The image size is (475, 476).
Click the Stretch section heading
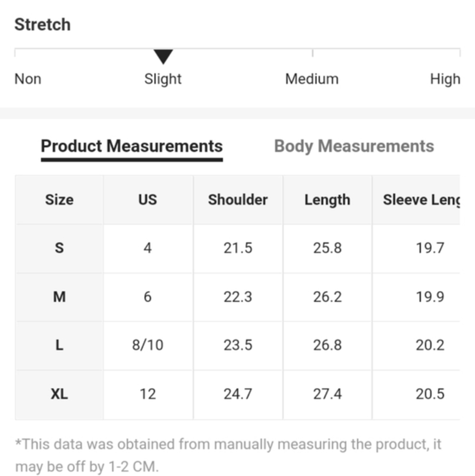[x=42, y=25]
